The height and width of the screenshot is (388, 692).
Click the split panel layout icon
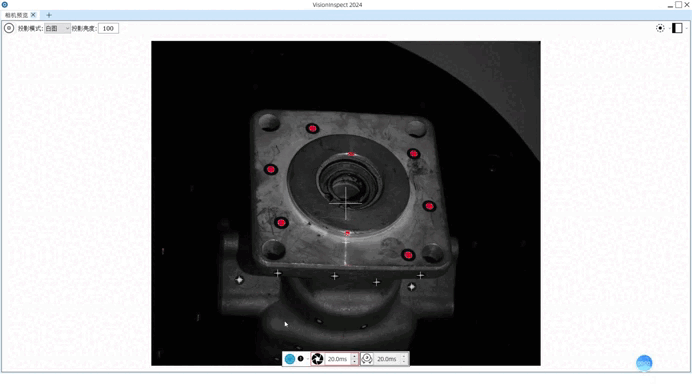(677, 28)
